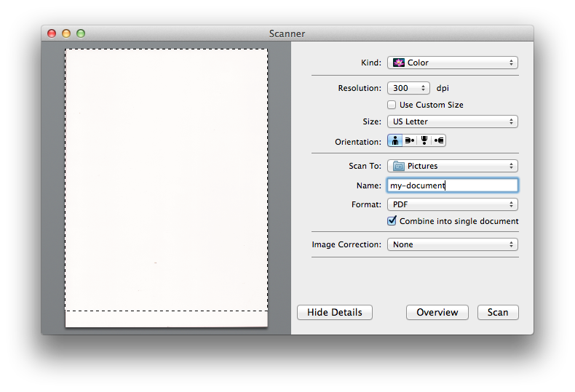The height and width of the screenshot is (392, 575).
Task: Click the Overview button
Action: (x=437, y=313)
